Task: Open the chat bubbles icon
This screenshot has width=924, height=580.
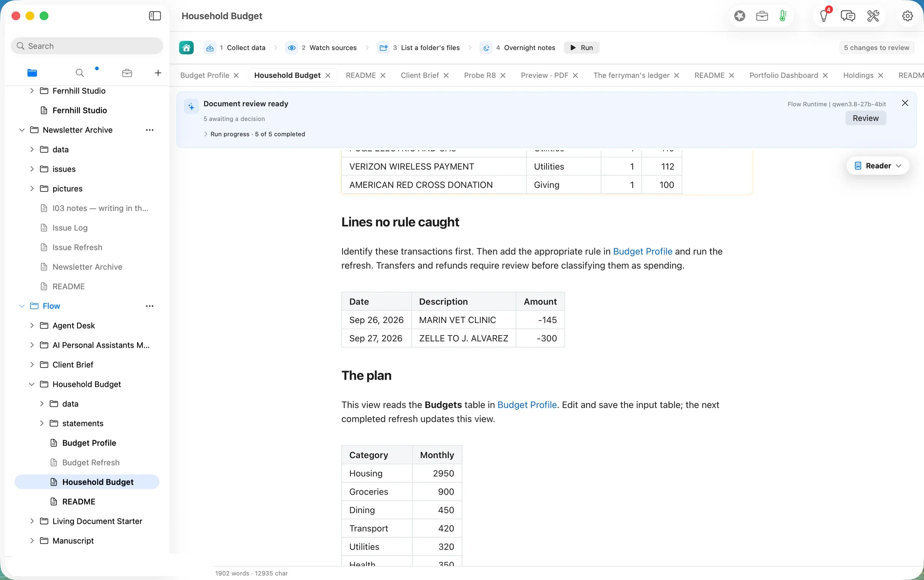Action: (x=848, y=16)
